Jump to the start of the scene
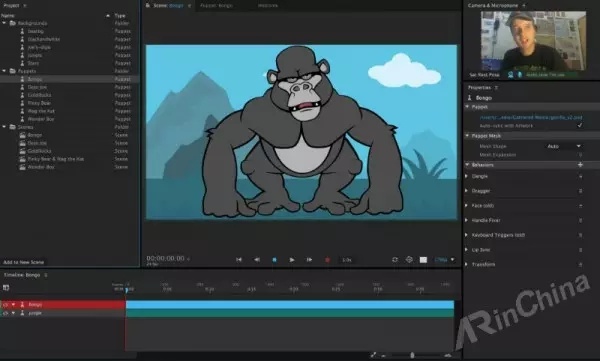Image resolution: width=600 pixels, height=361 pixels. (239, 260)
